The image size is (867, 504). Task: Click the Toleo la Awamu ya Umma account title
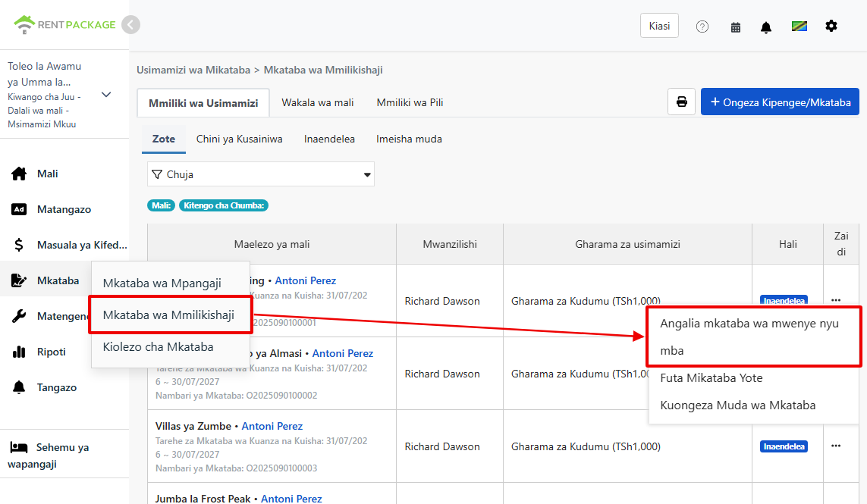[x=44, y=74]
